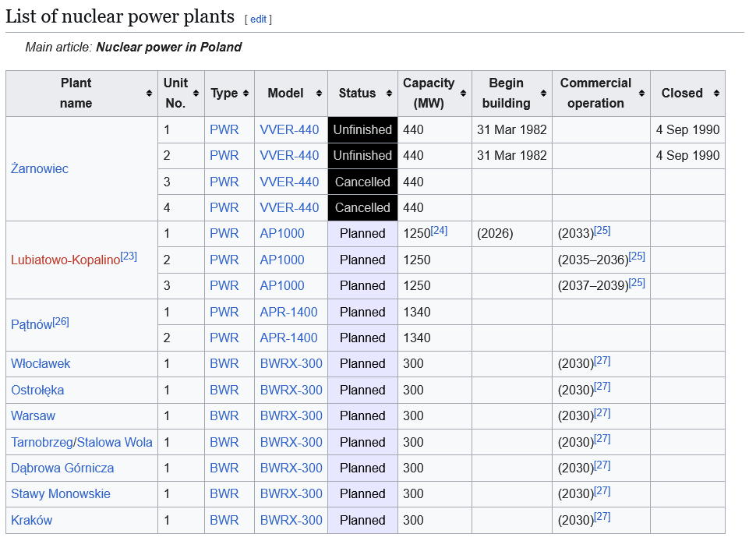The height and width of the screenshot is (548, 756).
Task: Click the Capacity (MW) column header
Action: (x=434, y=93)
